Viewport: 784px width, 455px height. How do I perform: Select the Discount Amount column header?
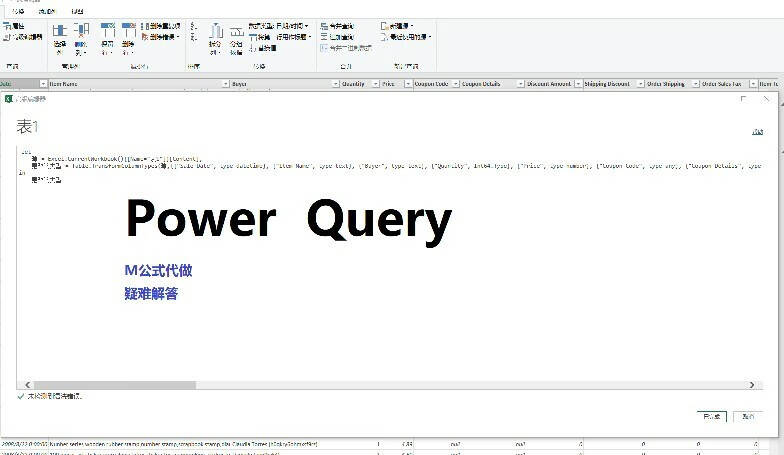pyautogui.click(x=549, y=84)
